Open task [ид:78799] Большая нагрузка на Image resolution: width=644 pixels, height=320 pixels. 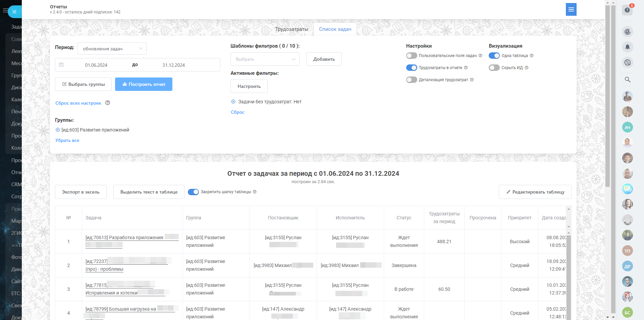point(121,309)
